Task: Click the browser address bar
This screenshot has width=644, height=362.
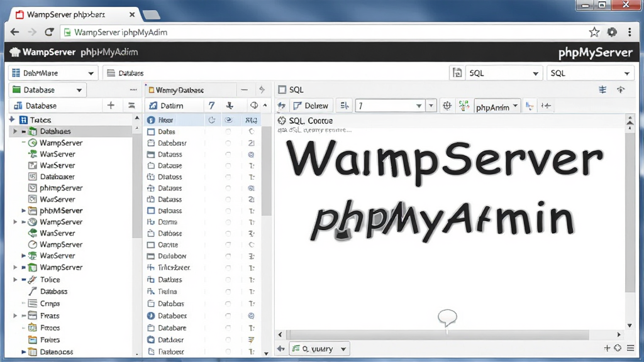Action: point(325,32)
